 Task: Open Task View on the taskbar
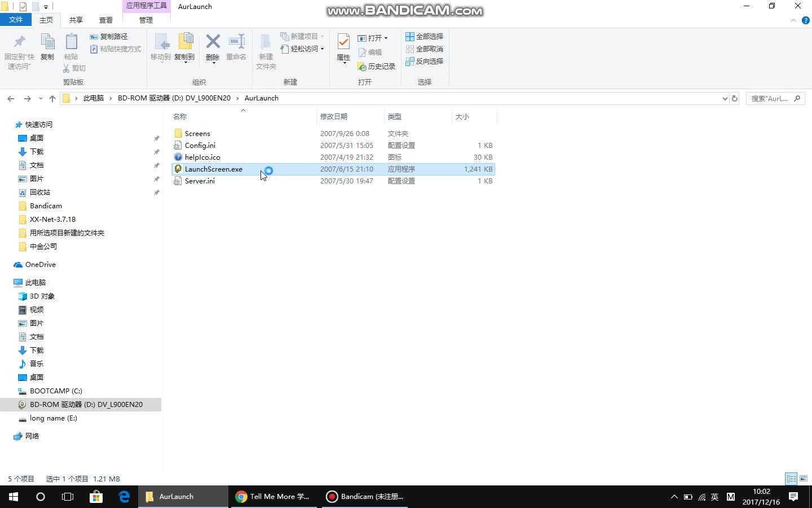coord(68,497)
